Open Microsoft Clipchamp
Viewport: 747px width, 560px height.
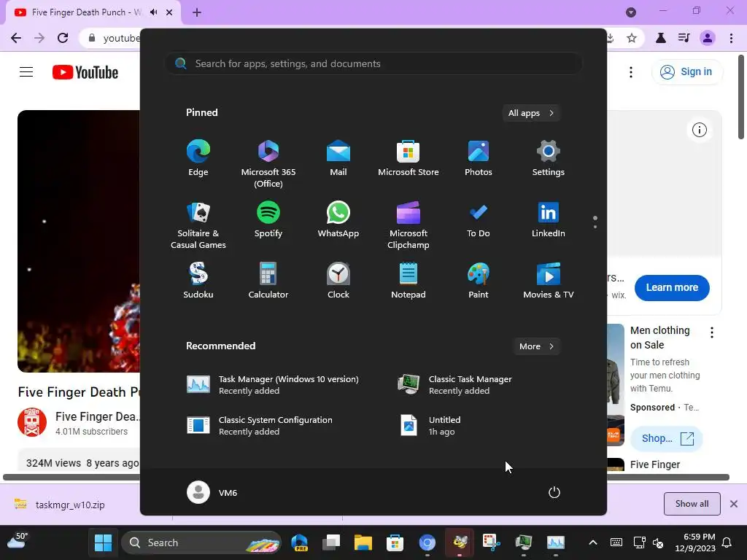point(409,225)
